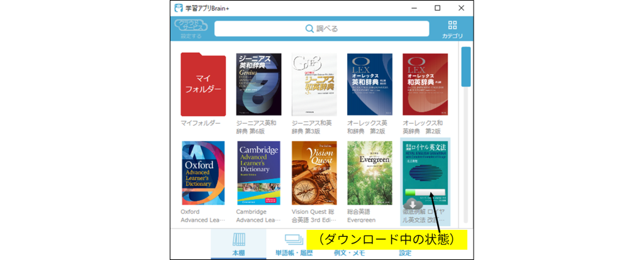The height and width of the screenshot is (260, 644).
Task: Open オーレックス英和辞典 第2版 cover
Action: tap(370, 84)
